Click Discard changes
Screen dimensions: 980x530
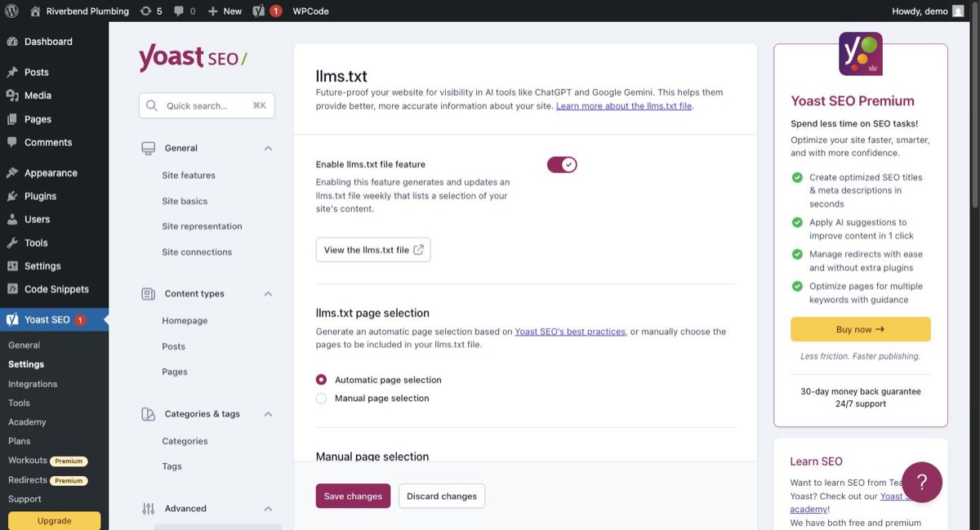(442, 497)
